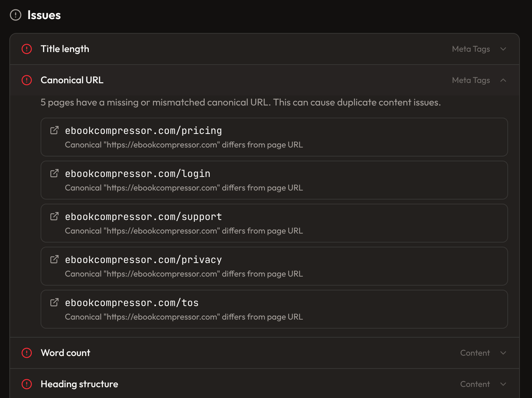Open the external link icon for support page

(54, 216)
